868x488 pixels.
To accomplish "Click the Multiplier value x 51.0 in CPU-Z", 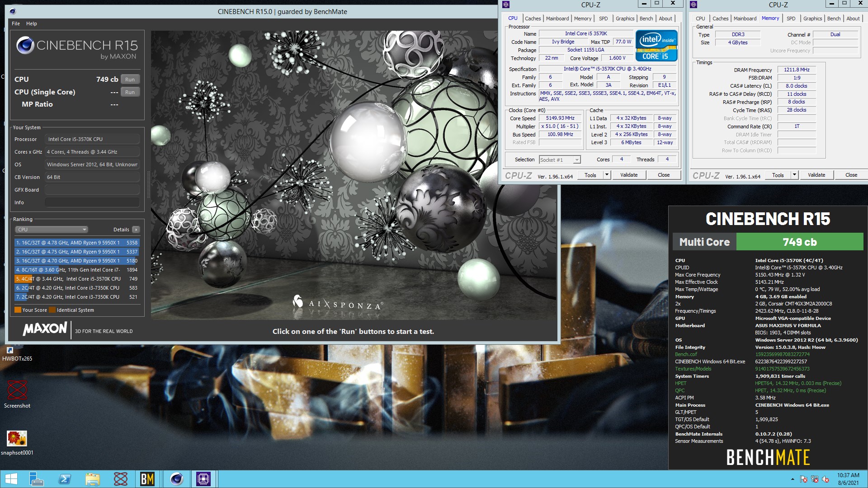I will click(560, 127).
